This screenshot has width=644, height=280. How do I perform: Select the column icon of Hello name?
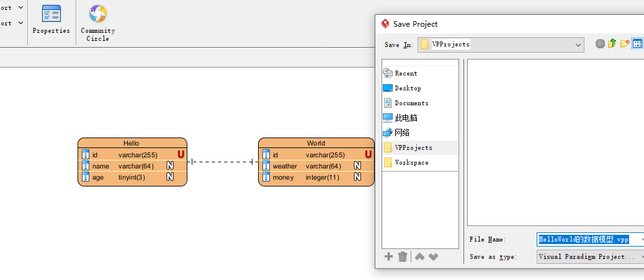point(86,165)
